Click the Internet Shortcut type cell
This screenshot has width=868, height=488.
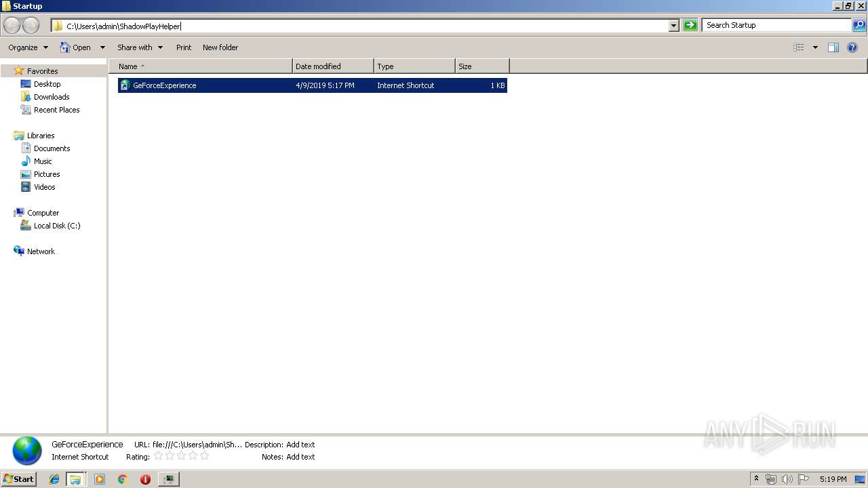[x=406, y=85]
